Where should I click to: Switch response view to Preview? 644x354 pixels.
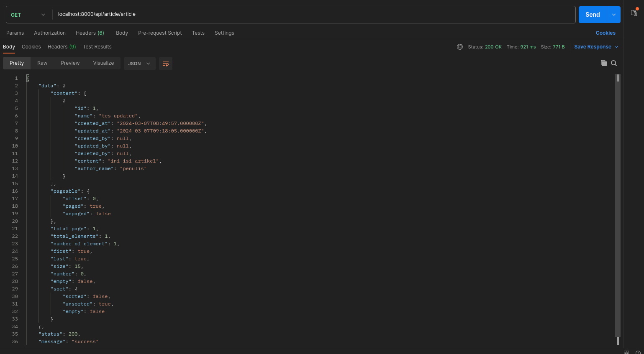click(x=70, y=63)
